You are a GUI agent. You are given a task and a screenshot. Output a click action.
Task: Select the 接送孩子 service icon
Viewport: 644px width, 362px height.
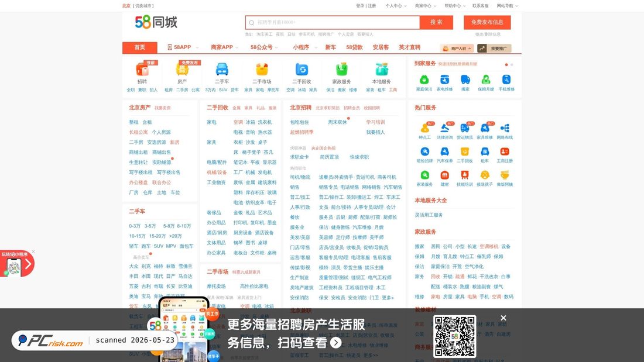(x=485, y=175)
